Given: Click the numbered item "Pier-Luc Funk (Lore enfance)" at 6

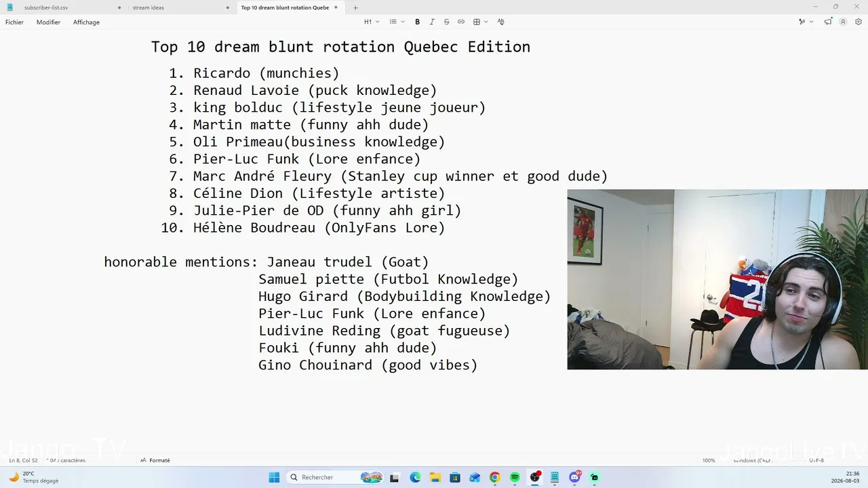Looking at the screenshot, I should (x=307, y=159).
